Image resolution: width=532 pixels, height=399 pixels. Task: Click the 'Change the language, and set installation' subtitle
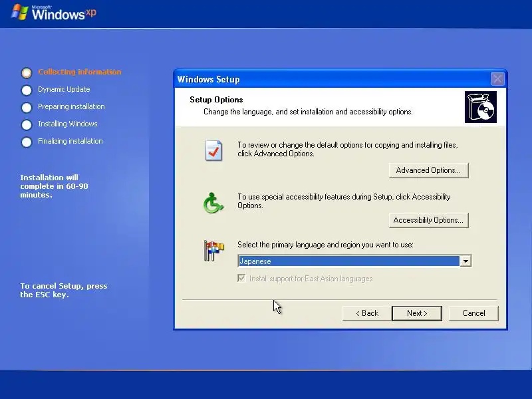tap(308, 112)
